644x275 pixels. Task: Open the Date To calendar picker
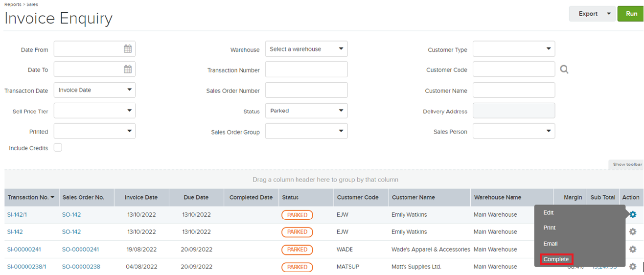[x=128, y=69]
